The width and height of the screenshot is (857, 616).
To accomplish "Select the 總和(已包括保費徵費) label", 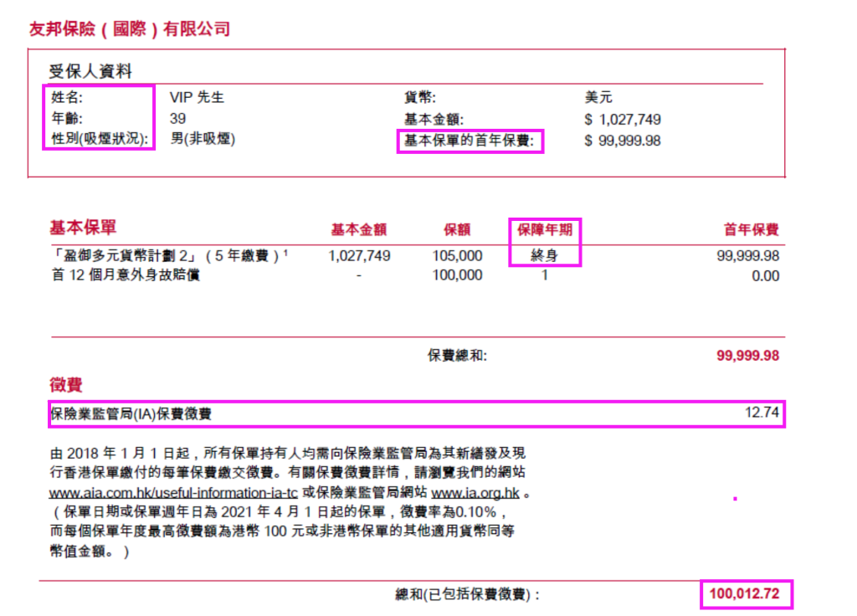I will click(x=468, y=594).
